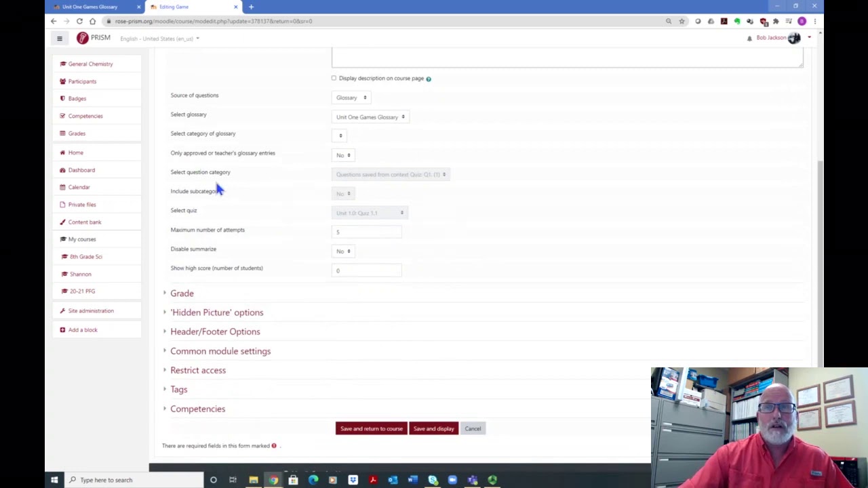The image size is (868, 488).
Task: Open the Windows Start menu
Action: [54, 480]
